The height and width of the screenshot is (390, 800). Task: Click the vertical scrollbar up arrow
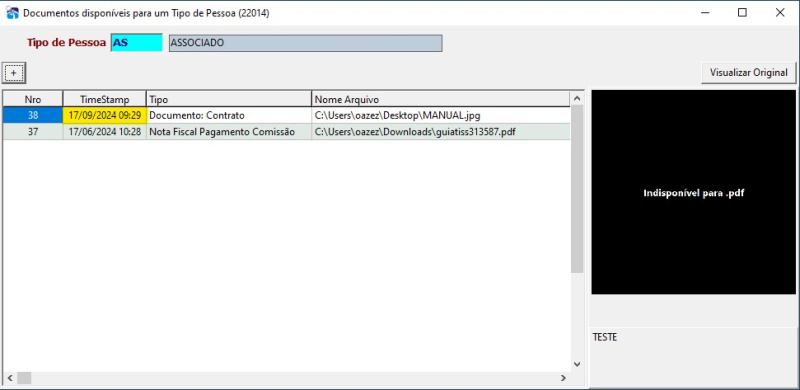[x=577, y=98]
